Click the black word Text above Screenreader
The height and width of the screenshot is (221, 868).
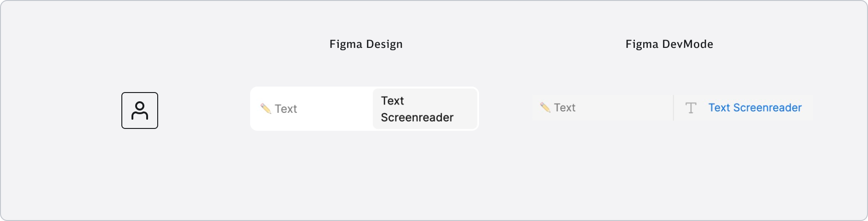(x=392, y=101)
